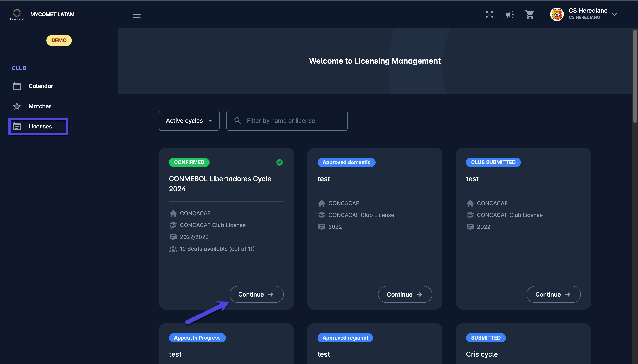The width and height of the screenshot is (638, 364).
Task: Expand the Active cycles dropdown
Action: click(x=189, y=121)
